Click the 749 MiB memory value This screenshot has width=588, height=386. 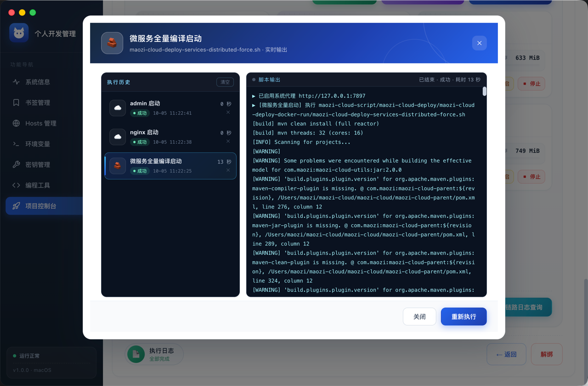coord(527,151)
